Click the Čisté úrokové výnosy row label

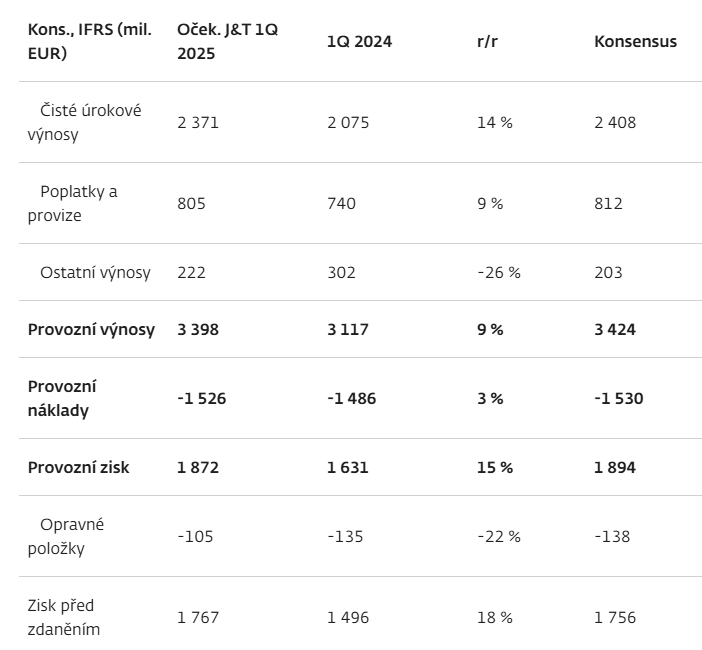click(85, 122)
